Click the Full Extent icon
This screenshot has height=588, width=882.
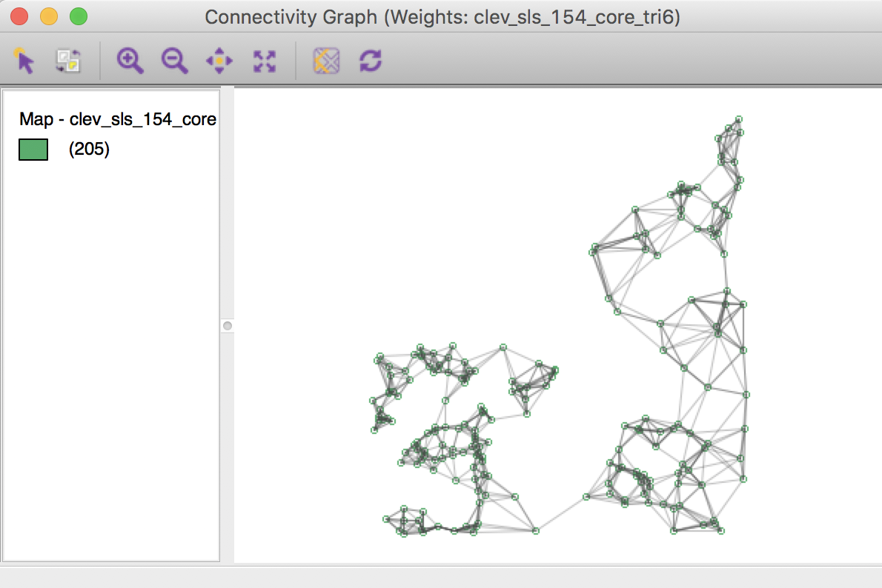265,61
